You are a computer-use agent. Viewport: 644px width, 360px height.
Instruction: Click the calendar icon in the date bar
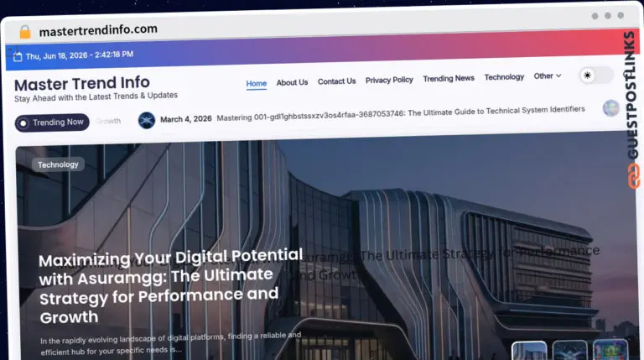(18, 57)
